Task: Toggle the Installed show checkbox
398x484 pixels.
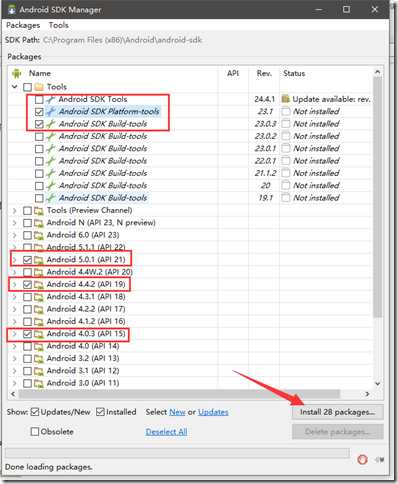Action: point(100,412)
